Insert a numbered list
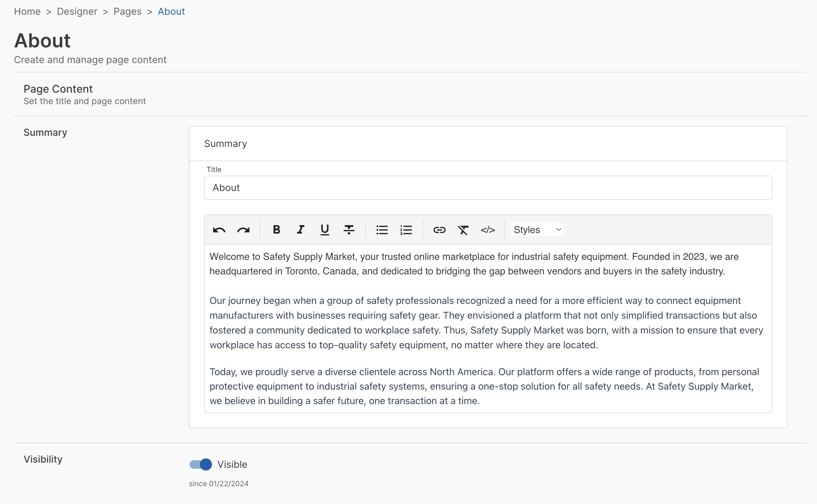The image size is (817, 504). [x=406, y=230]
